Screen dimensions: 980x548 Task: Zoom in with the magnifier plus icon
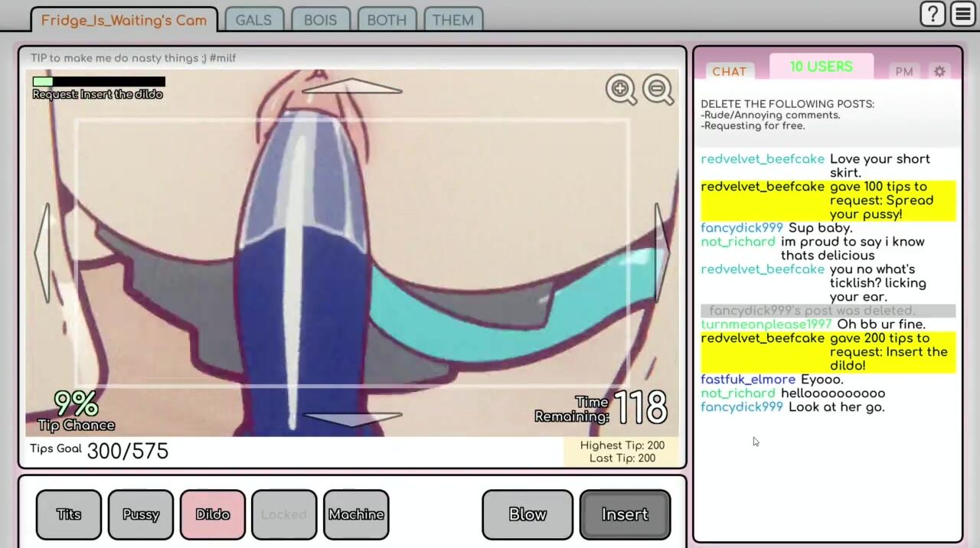[x=621, y=90]
